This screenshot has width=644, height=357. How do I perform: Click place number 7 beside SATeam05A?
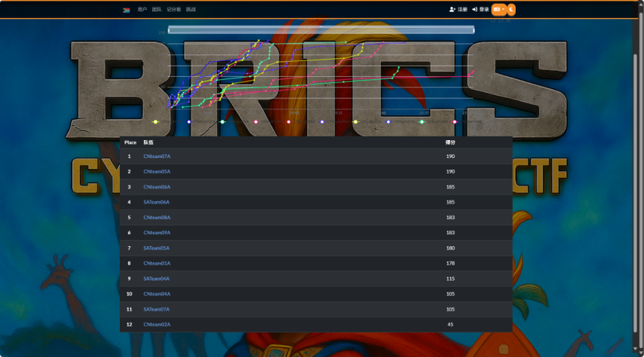129,248
